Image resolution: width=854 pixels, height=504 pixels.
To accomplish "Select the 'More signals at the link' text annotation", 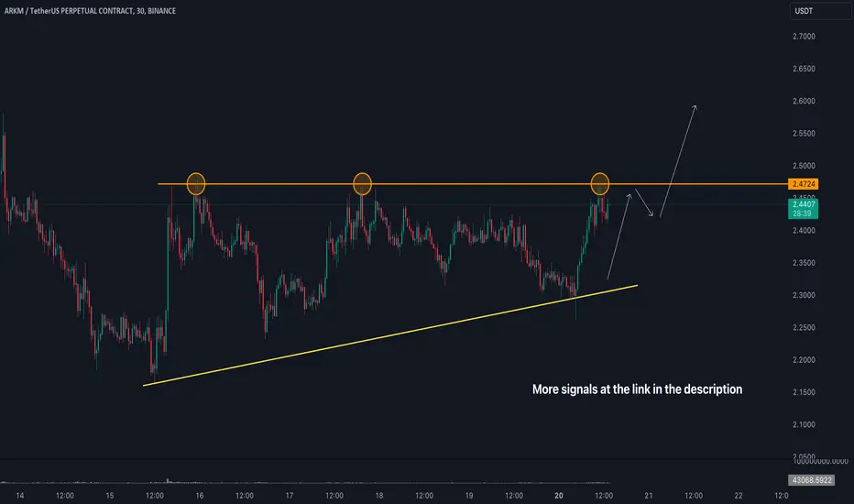I will tap(637, 389).
